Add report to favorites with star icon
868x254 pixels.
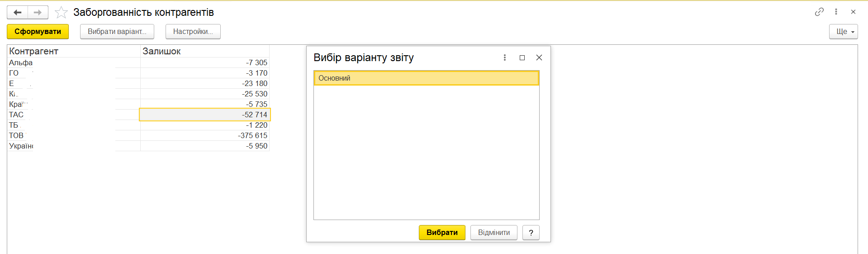tap(61, 12)
